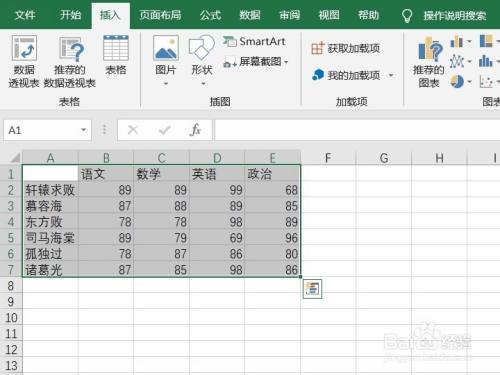This screenshot has width=500, height=375.
Task: Switch to the 页面布局 tab
Action: [160, 15]
